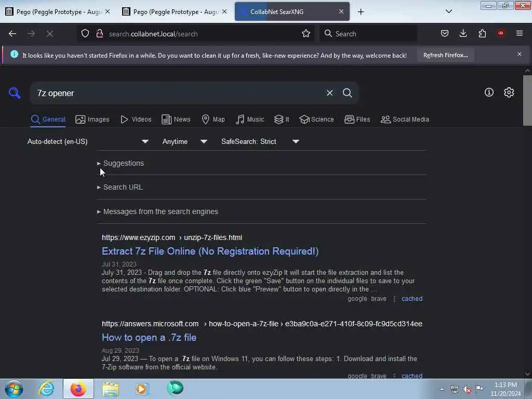Click the Action Center flag icon

point(479,389)
